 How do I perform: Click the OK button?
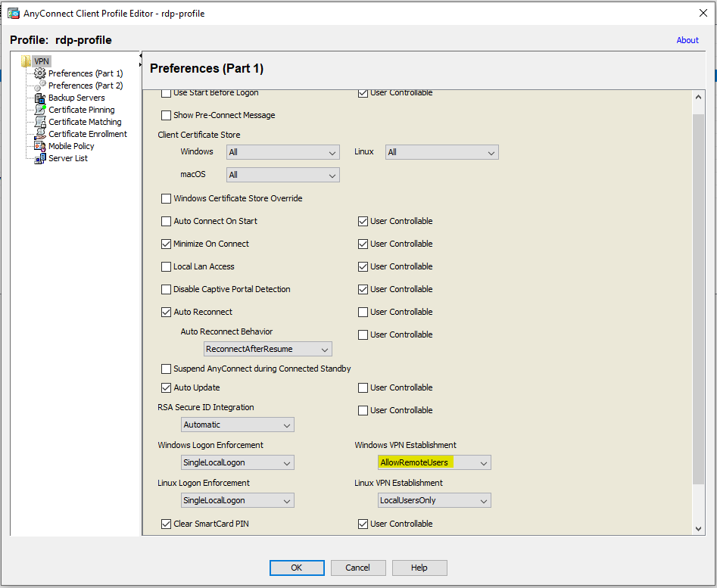click(297, 568)
